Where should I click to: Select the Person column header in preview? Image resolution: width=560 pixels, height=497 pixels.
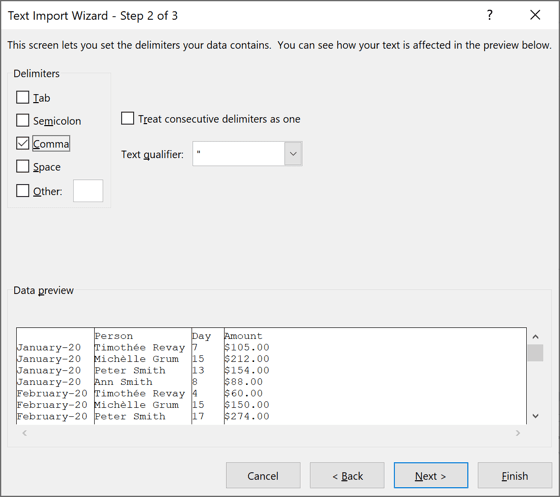pyautogui.click(x=114, y=336)
